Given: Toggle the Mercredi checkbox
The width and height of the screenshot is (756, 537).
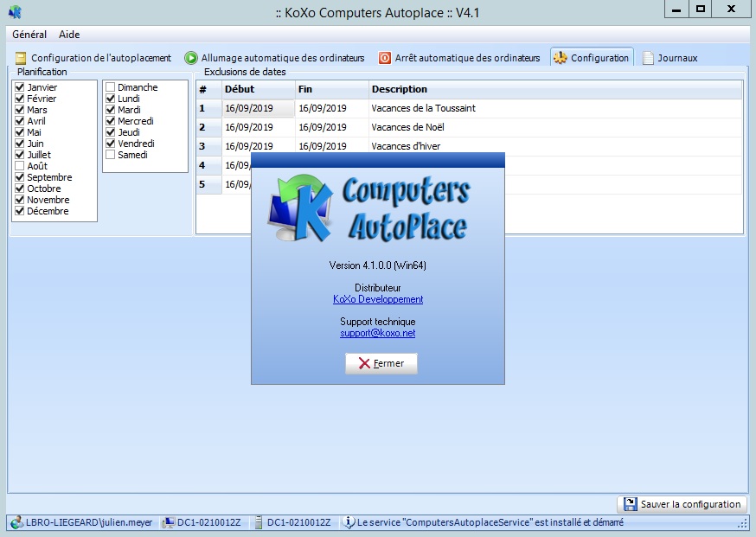Looking at the screenshot, I should point(111,121).
